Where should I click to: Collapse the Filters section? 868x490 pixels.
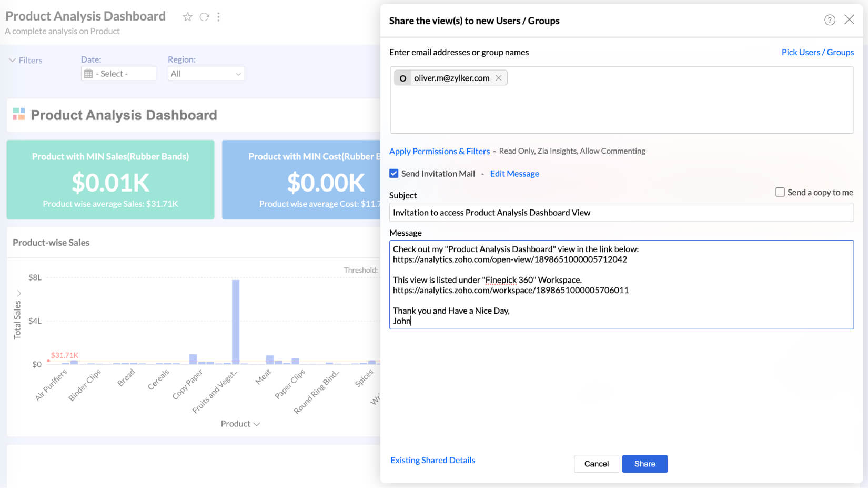point(12,60)
